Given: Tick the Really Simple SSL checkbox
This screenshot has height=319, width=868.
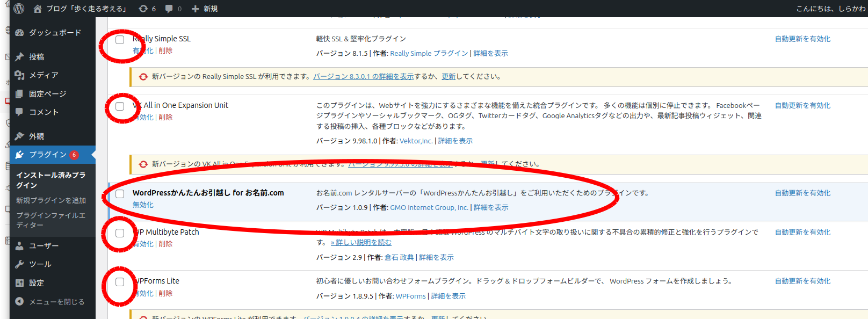Looking at the screenshot, I should click(120, 40).
